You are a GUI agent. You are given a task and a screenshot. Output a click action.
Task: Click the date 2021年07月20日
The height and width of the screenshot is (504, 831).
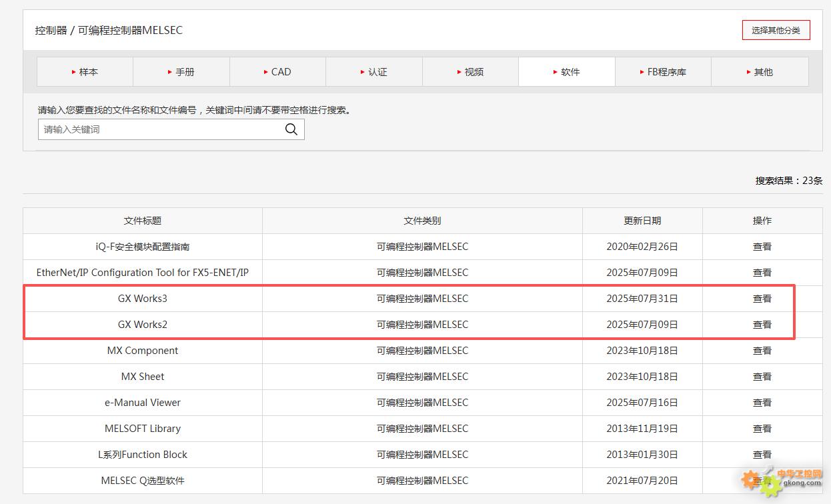tap(642, 481)
